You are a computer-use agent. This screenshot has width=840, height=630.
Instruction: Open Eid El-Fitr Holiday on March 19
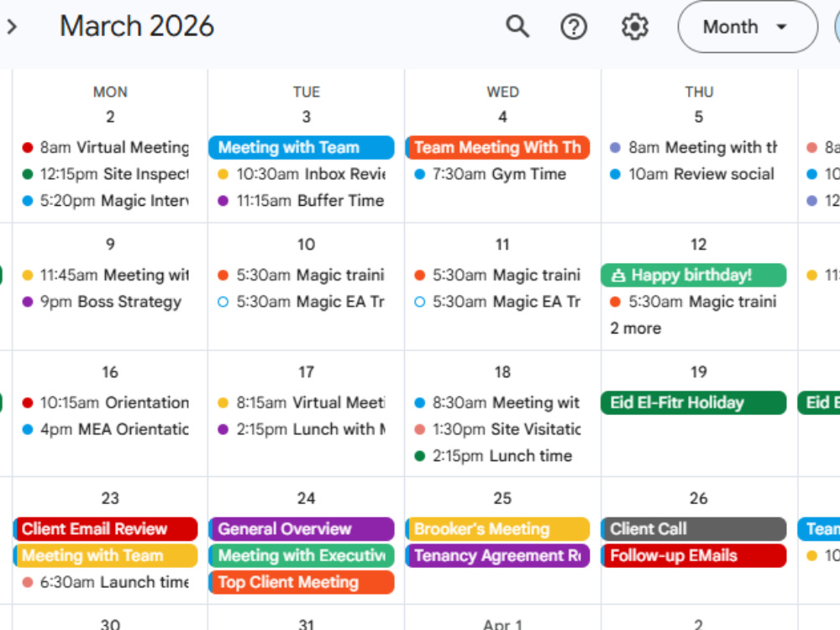(x=694, y=402)
